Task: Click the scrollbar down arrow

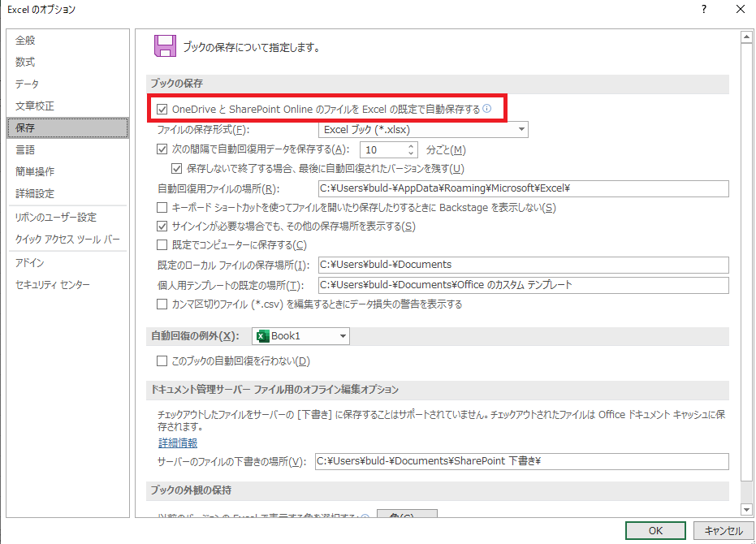Action: pyautogui.click(x=746, y=509)
